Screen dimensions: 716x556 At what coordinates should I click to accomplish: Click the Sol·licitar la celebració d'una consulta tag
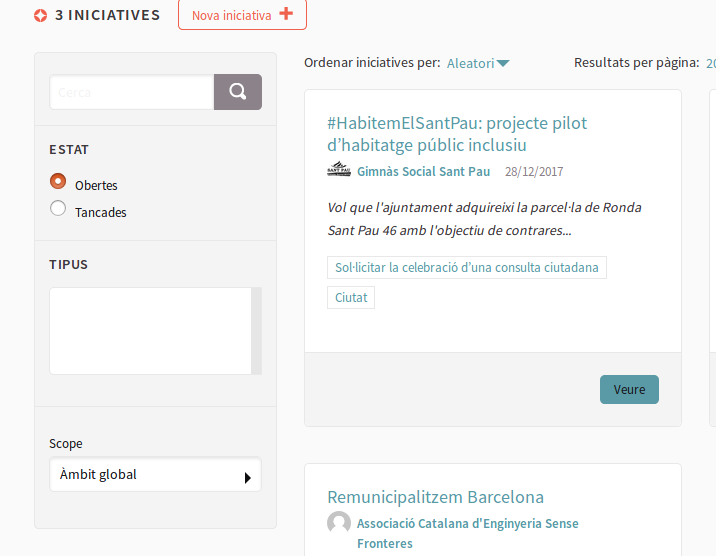pos(466,267)
